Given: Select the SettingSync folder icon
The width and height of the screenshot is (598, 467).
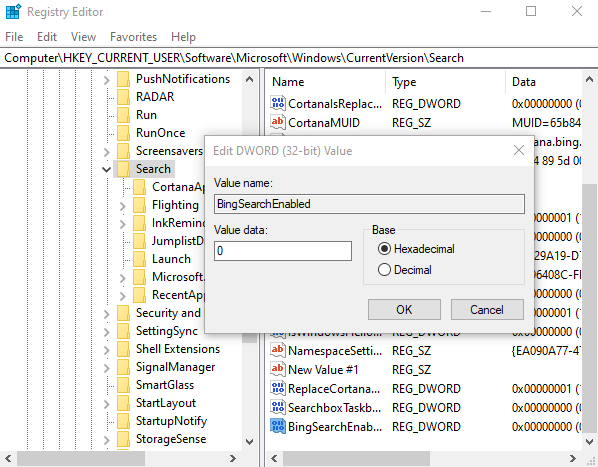Looking at the screenshot, I should point(123,331).
